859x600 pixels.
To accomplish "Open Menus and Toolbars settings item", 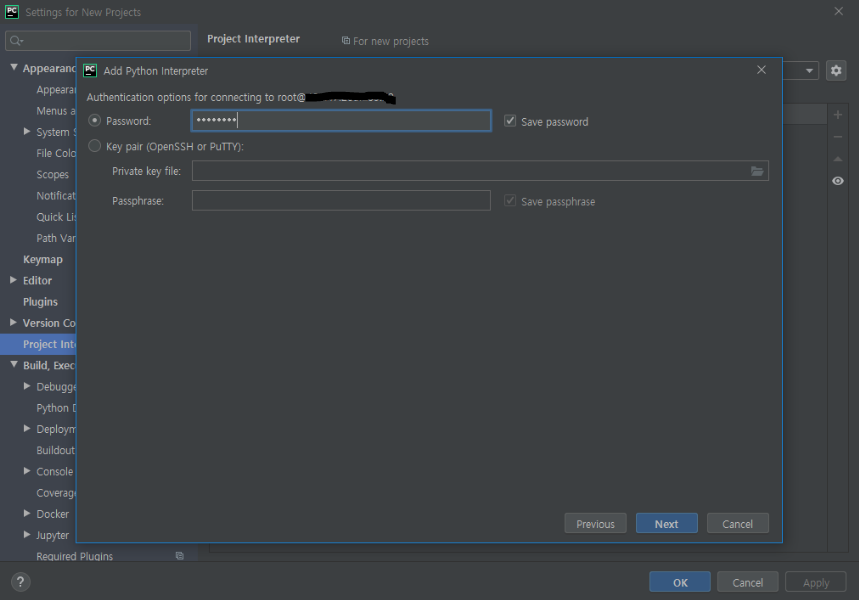I will coord(56,111).
